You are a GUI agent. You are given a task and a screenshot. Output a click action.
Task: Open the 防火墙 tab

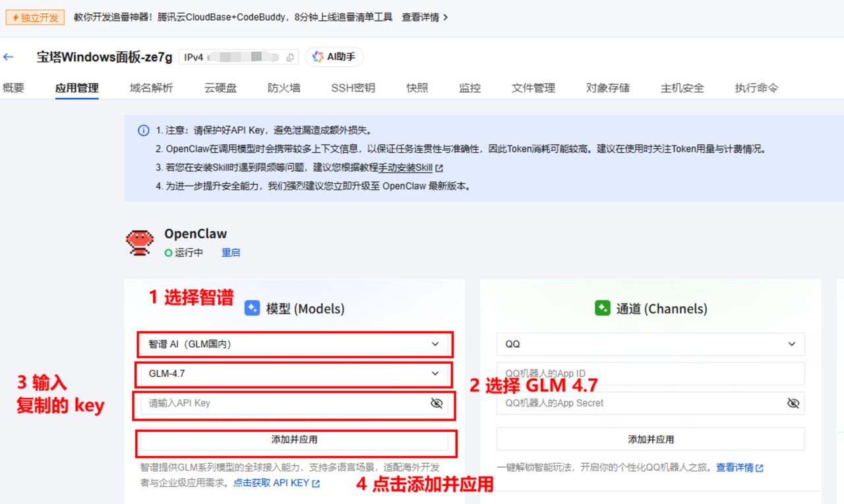284,88
